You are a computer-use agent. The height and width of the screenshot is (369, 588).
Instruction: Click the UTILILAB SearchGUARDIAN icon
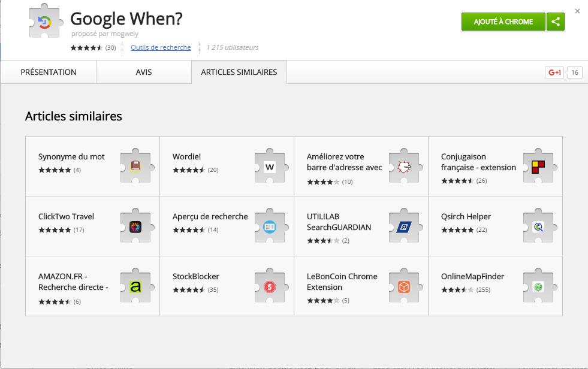click(404, 226)
